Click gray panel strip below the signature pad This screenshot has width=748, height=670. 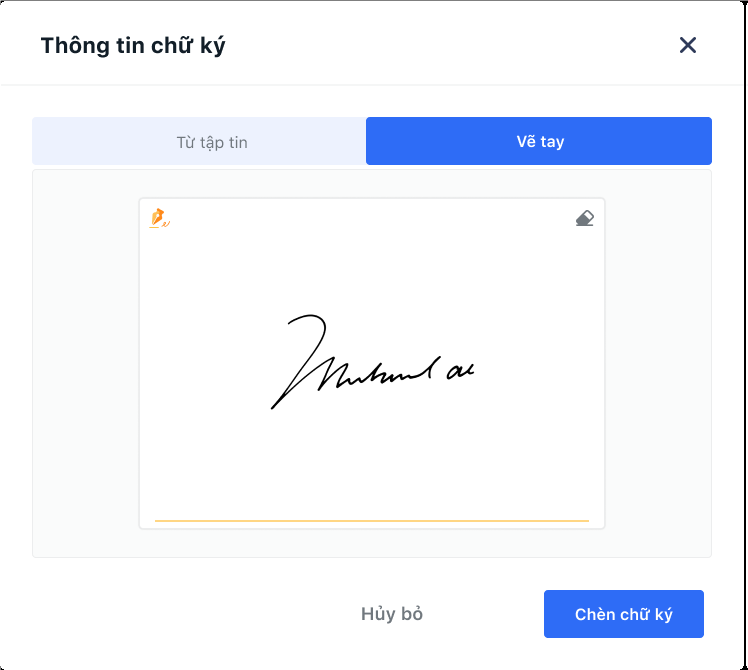(372, 543)
